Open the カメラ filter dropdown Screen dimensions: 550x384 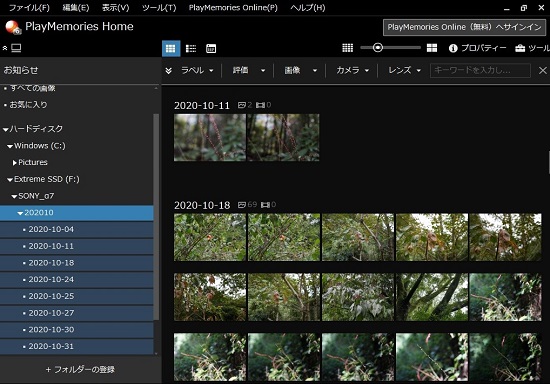[x=353, y=70]
